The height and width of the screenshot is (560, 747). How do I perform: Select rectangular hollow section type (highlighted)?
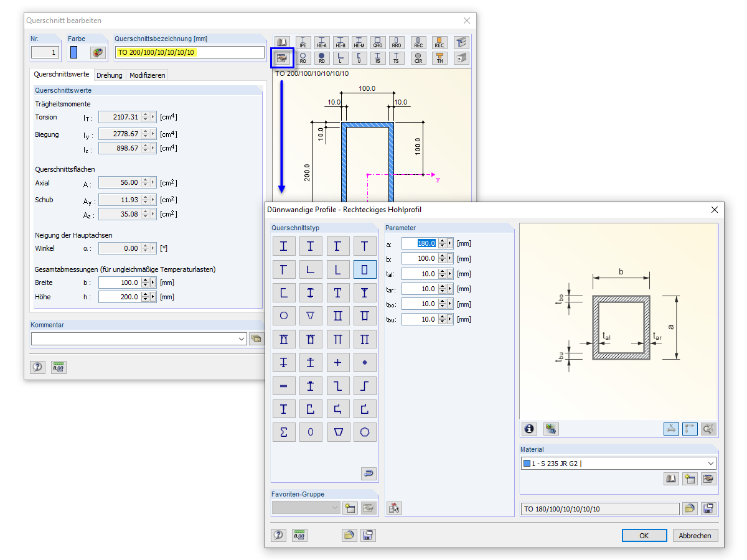pos(365,269)
